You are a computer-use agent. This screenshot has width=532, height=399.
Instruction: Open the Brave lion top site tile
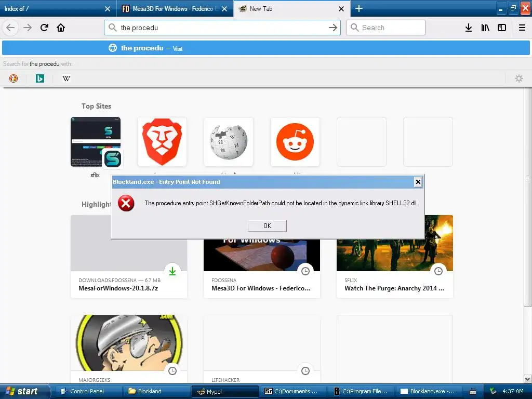[162, 142]
